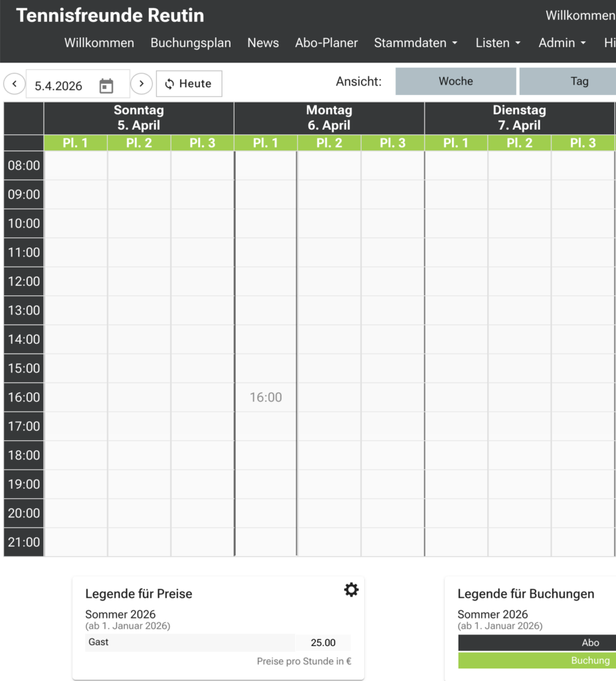
Task: Expand the Listen dropdown menu
Action: pos(498,43)
